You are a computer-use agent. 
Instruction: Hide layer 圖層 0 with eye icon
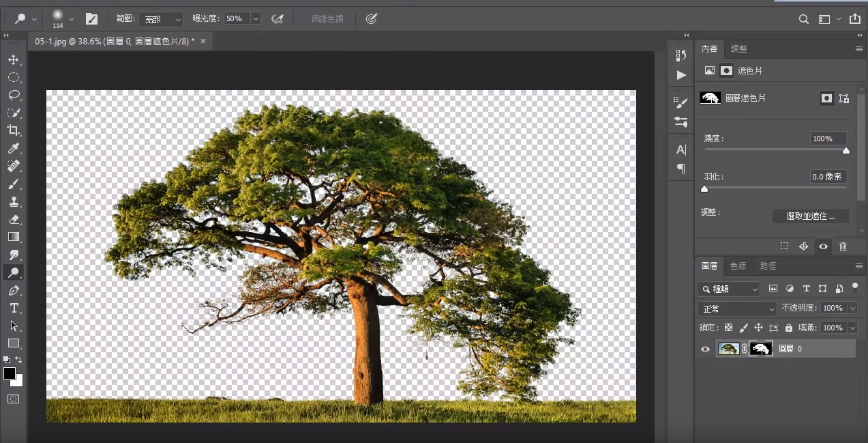click(x=706, y=349)
